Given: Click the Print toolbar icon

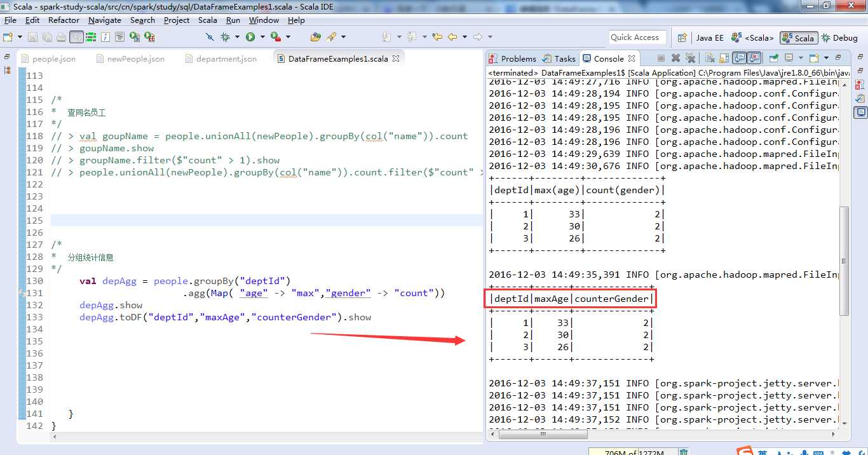Looking at the screenshot, I should pos(61,37).
